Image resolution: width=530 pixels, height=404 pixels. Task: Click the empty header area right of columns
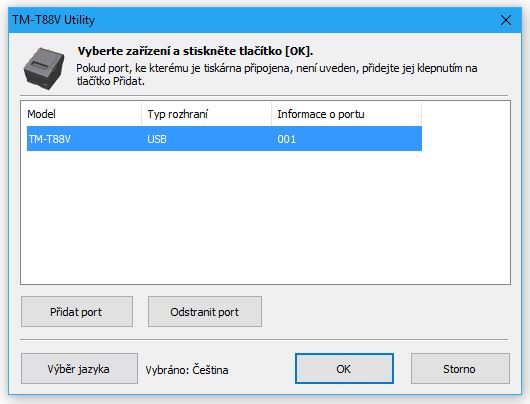click(x=466, y=114)
